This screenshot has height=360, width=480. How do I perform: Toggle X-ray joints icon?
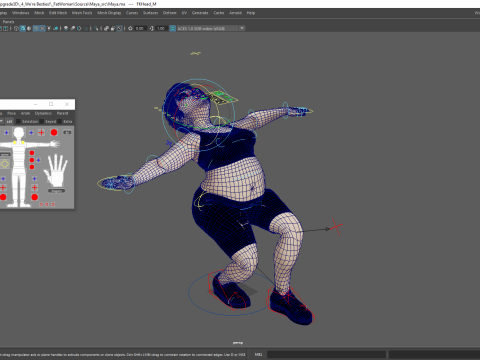(x=119, y=28)
